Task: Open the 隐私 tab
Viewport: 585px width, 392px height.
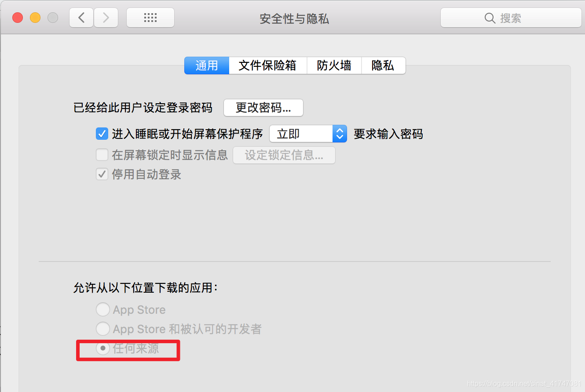Action: pyautogui.click(x=383, y=65)
